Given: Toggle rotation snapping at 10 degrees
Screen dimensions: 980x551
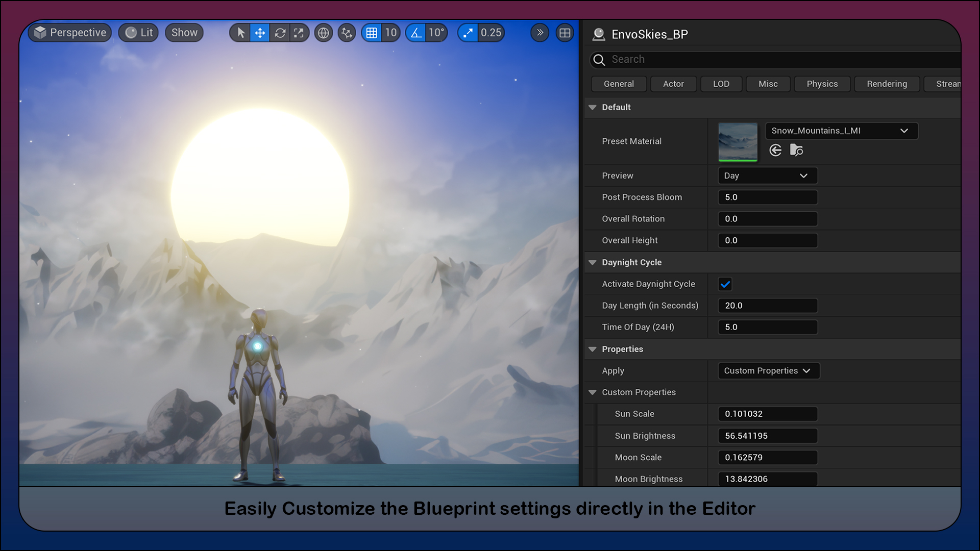Looking at the screenshot, I should click(x=416, y=32).
